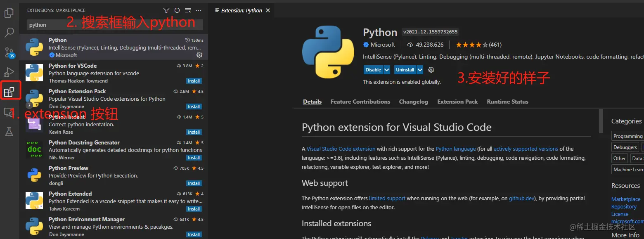Click the manage gear next to Uninstall
The height and width of the screenshot is (239, 644).
(431, 70)
